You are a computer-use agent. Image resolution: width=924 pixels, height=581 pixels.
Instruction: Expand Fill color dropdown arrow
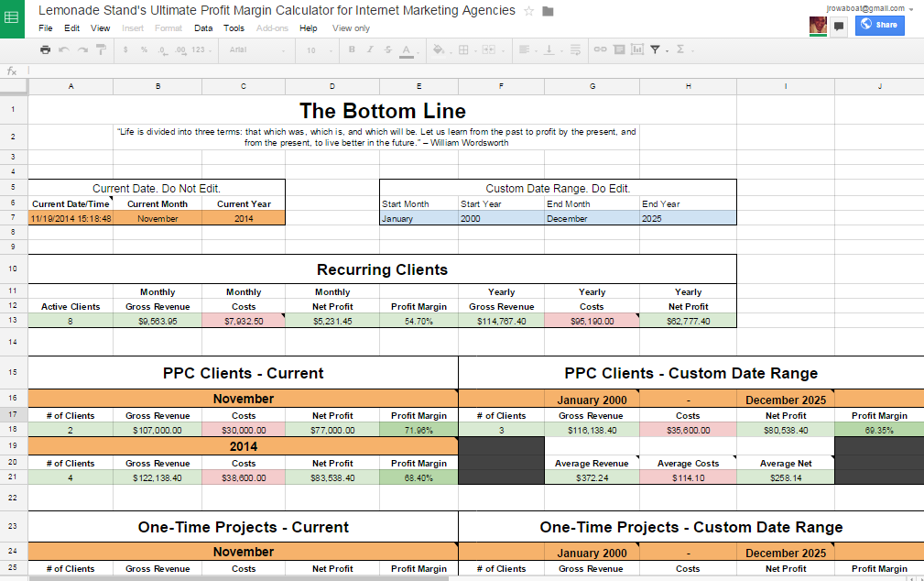pos(451,51)
